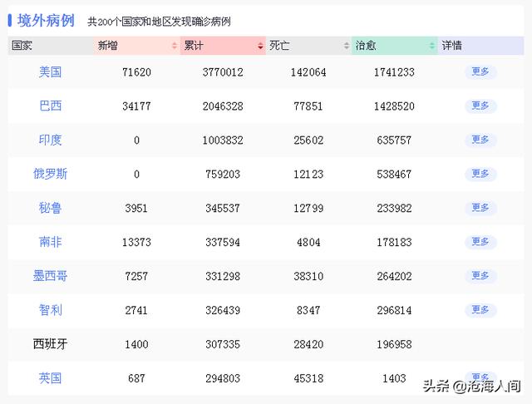
Task: Select the 死亡 column header label
Action: [x=279, y=46]
